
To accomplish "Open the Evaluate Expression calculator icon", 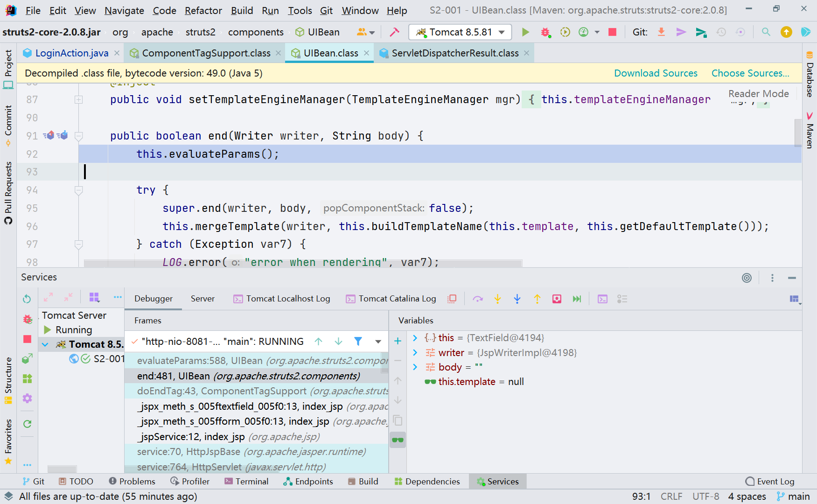I will pyautogui.click(x=602, y=299).
